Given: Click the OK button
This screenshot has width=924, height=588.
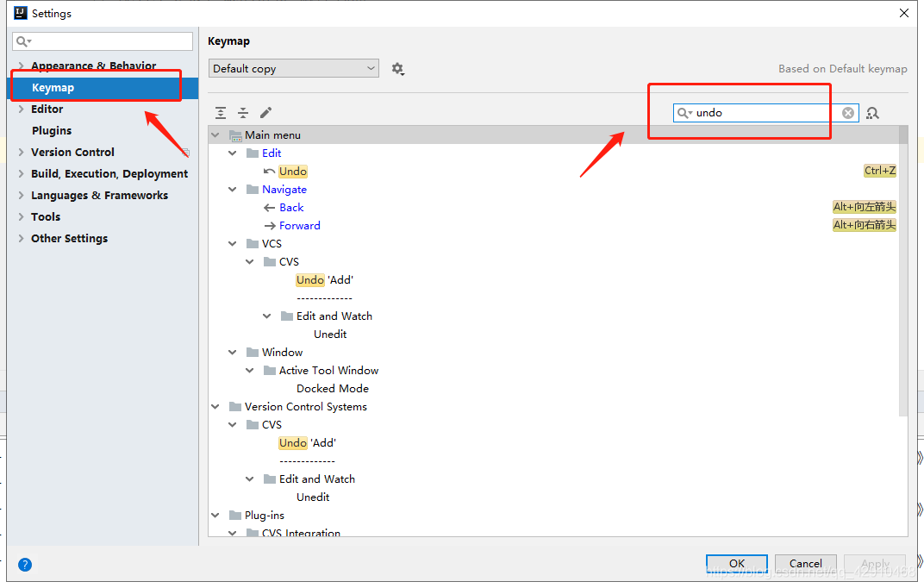Looking at the screenshot, I should (x=737, y=563).
